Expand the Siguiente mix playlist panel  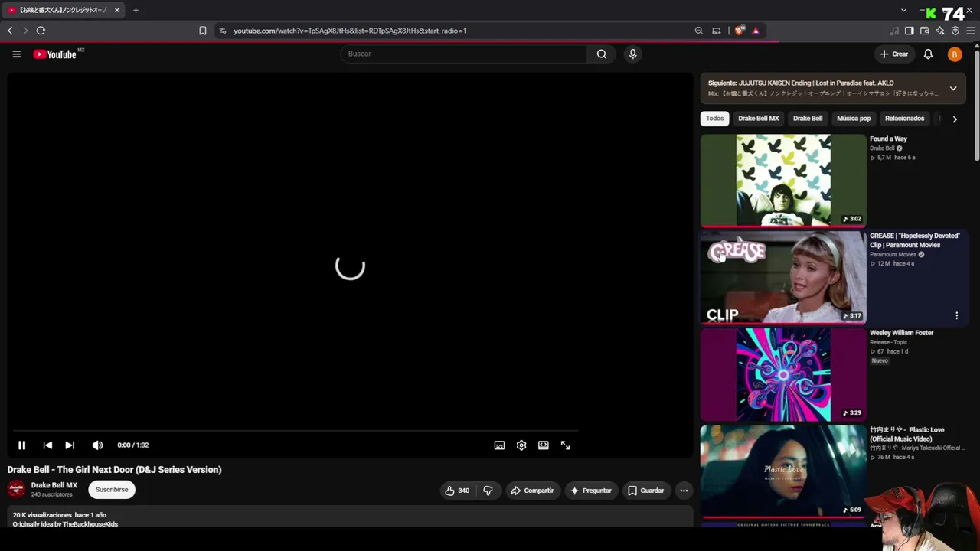[953, 88]
